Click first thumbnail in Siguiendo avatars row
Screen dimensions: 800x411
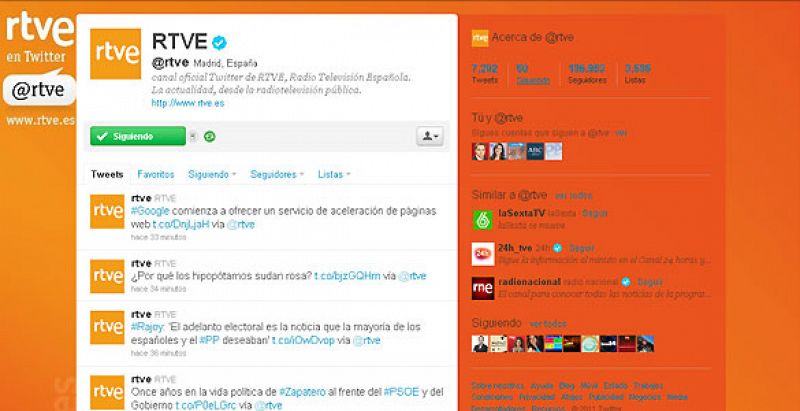tap(480, 344)
